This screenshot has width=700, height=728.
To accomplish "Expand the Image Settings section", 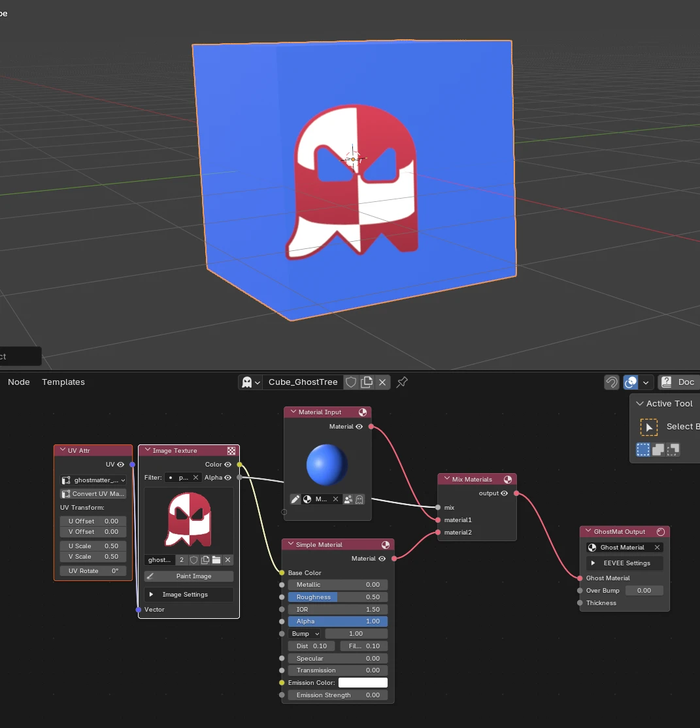I will click(x=189, y=594).
